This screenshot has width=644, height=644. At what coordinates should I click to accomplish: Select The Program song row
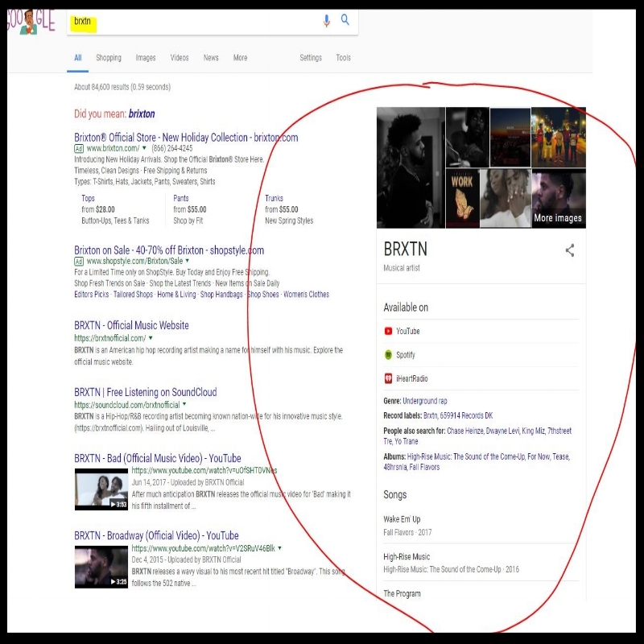481,593
